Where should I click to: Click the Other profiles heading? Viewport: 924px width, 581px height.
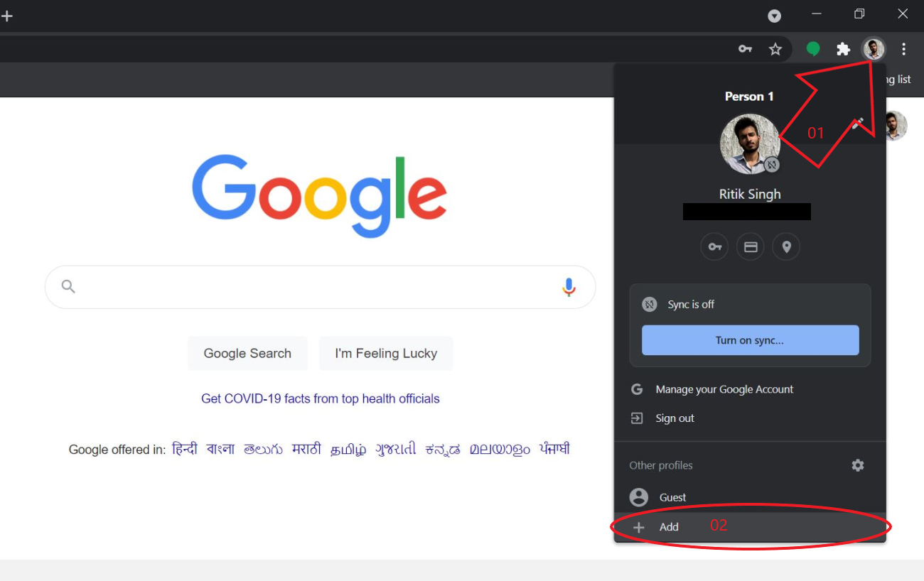pos(661,465)
